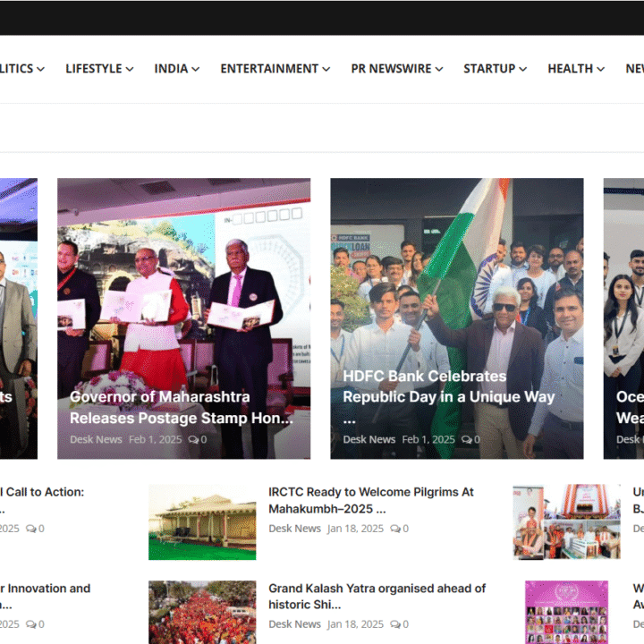Open the PR Newswire menu
The width and height of the screenshot is (644, 644).
pyautogui.click(x=397, y=69)
